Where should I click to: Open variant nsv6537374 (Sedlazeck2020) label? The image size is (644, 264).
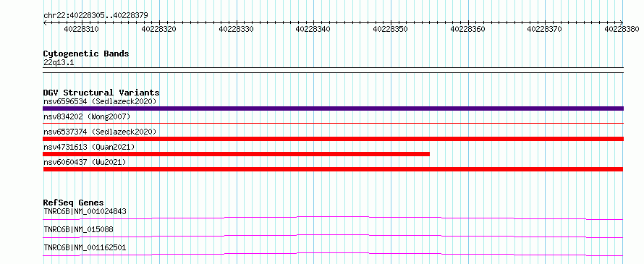coord(100,132)
